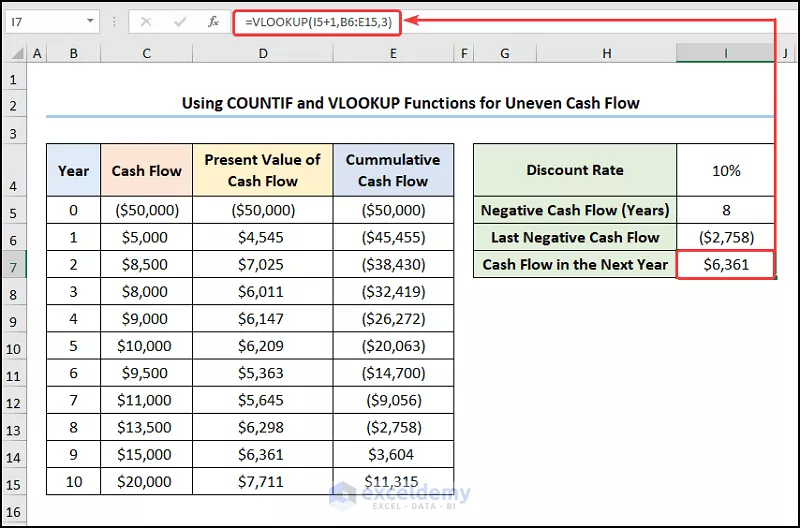This screenshot has width=800, height=528.
Task: Click the title cell about COUNTIF and VLOOKUP
Action: click(411, 103)
